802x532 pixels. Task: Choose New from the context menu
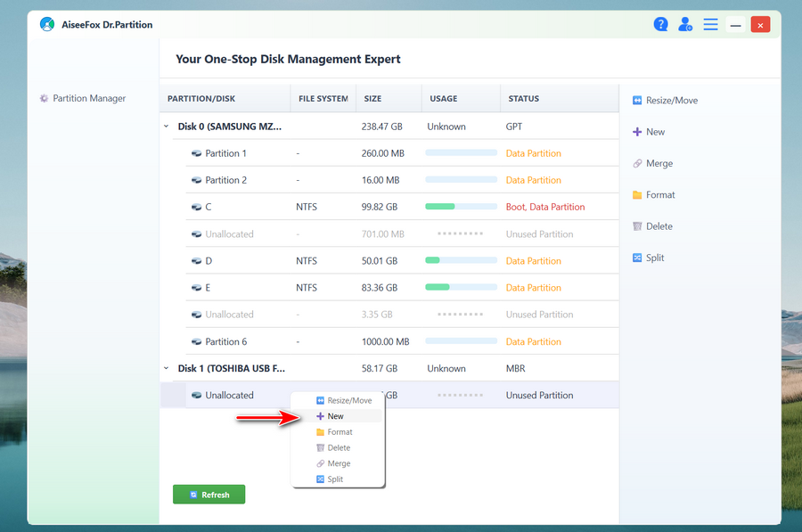click(338, 416)
